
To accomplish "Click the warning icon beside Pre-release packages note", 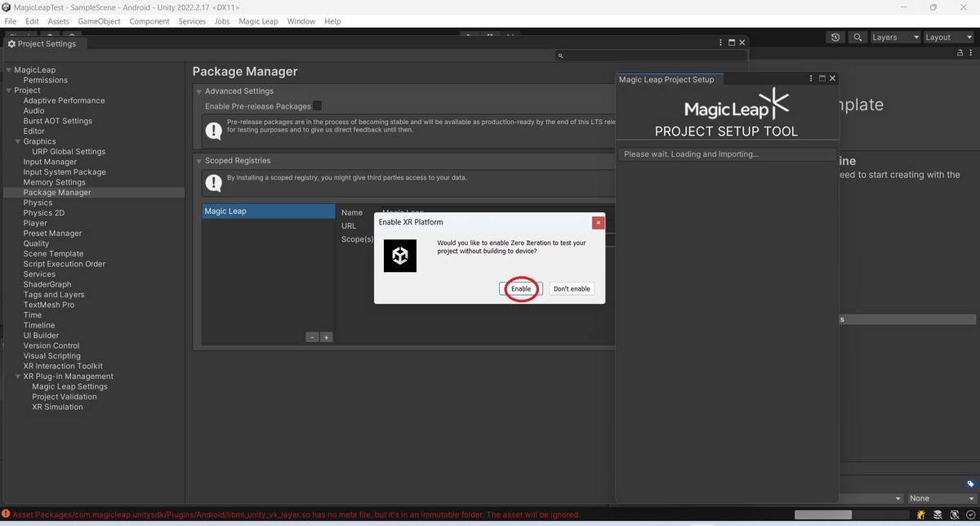I will (214, 129).
